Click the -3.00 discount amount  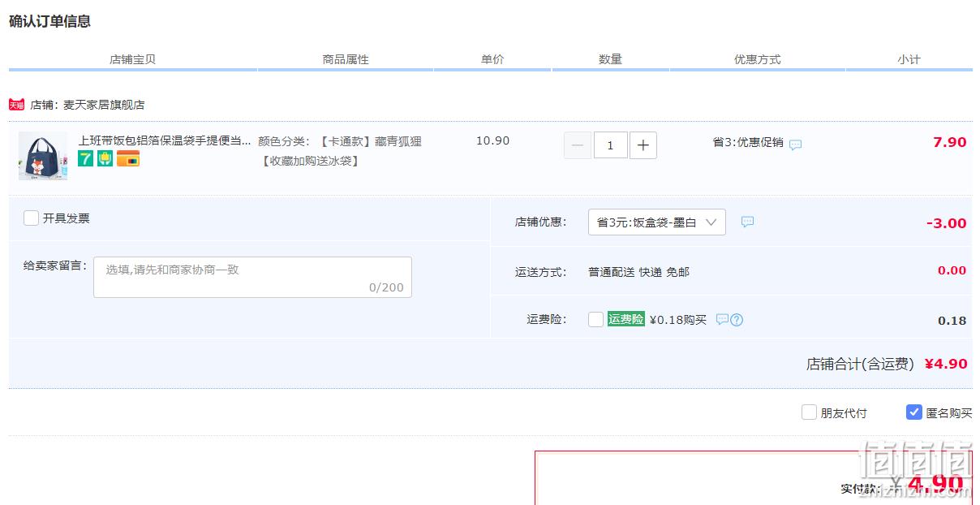pos(946,223)
